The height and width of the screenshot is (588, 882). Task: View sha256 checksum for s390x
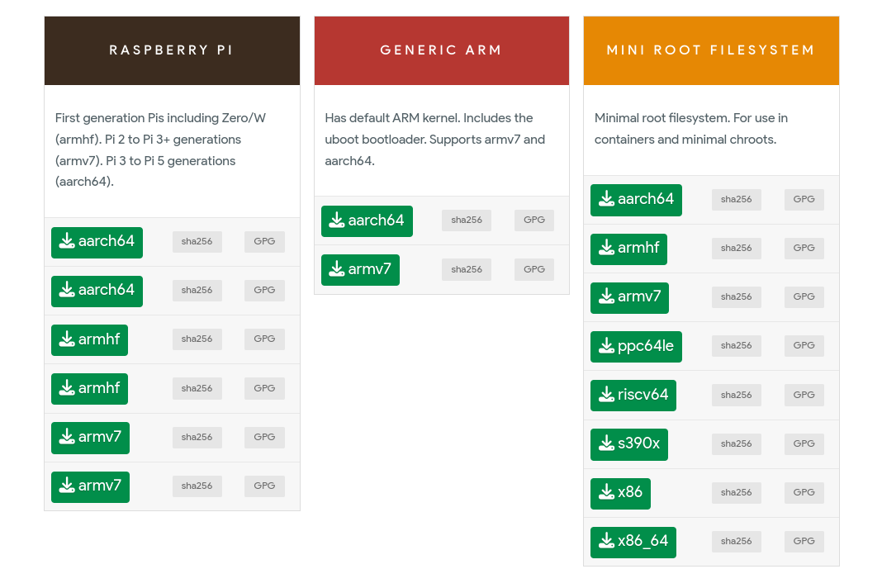[737, 444]
